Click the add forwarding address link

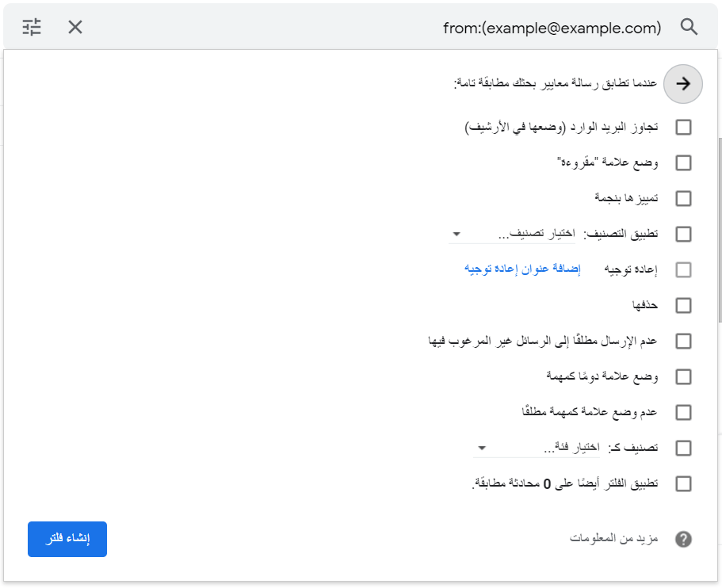point(522,269)
